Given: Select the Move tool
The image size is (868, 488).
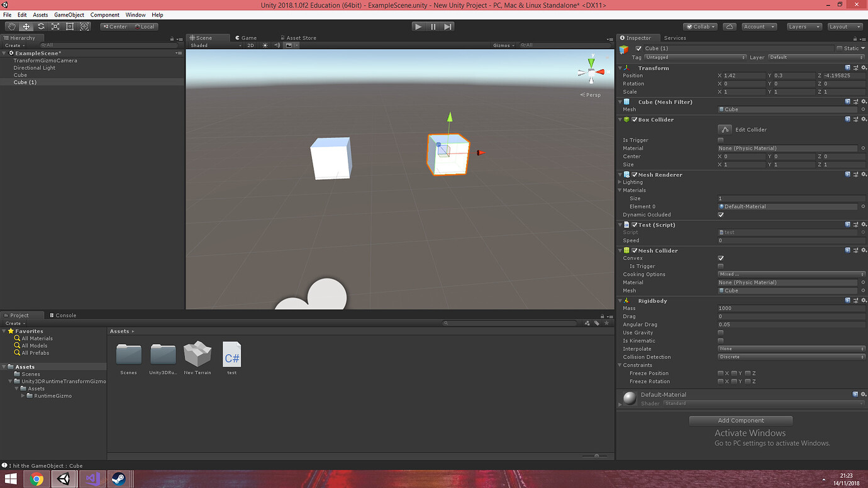Looking at the screenshot, I should tap(26, 26).
